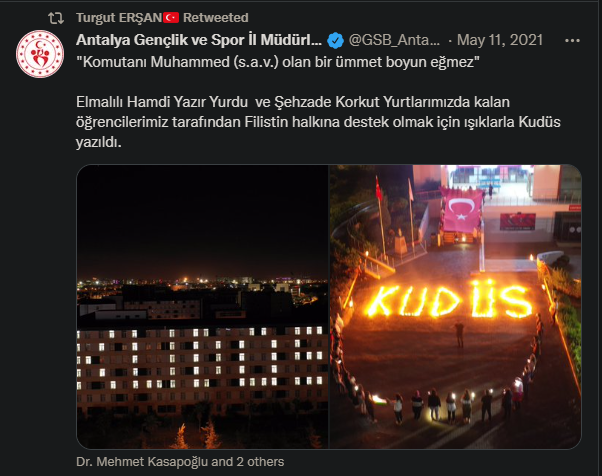The height and width of the screenshot is (476, 602).
Task: Click Dr. Mehmet Kasapoğlu and 2 others
Action: pos(180,461)
